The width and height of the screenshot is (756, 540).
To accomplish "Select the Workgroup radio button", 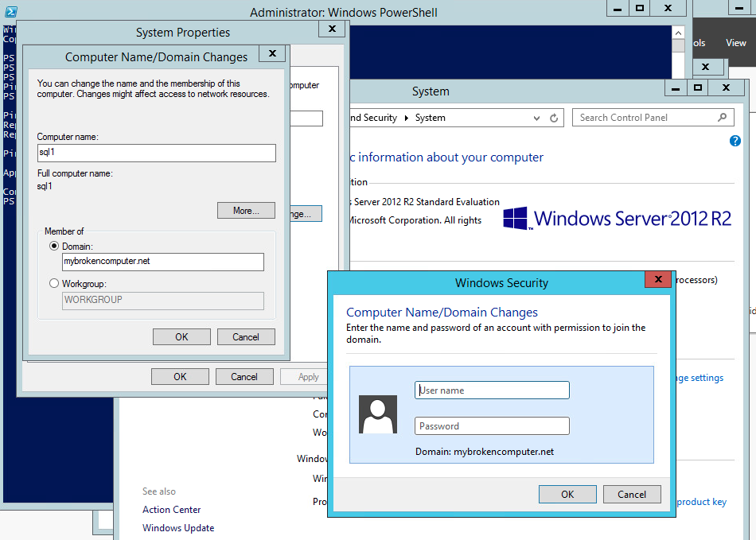I will tap(54, 283).
